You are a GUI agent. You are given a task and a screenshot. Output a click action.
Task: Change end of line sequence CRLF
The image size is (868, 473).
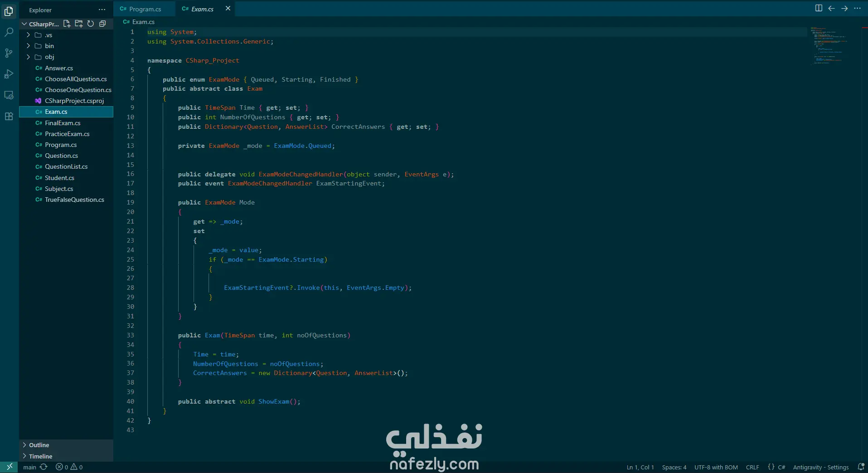[x=752, y=467]
